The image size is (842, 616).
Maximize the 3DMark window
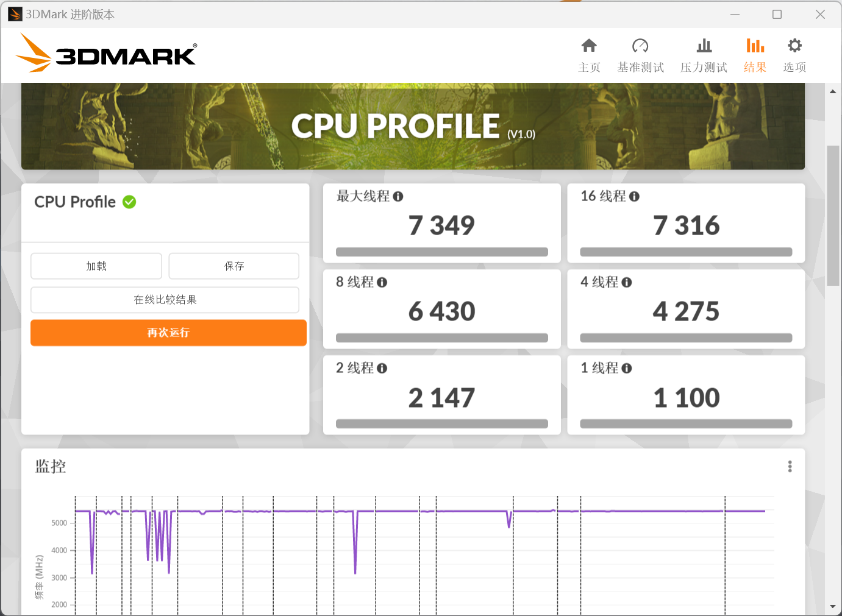coord(777,14)
